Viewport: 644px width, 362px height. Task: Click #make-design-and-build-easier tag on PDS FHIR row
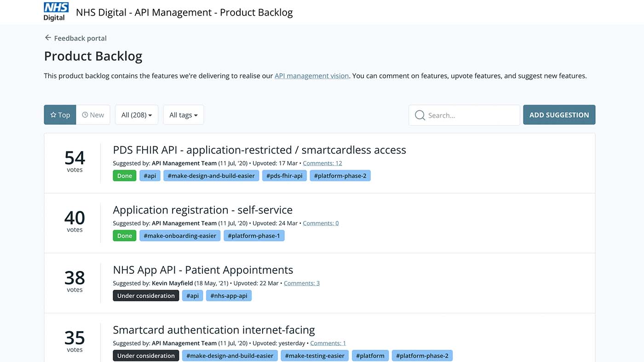click(x=211, y=176)
